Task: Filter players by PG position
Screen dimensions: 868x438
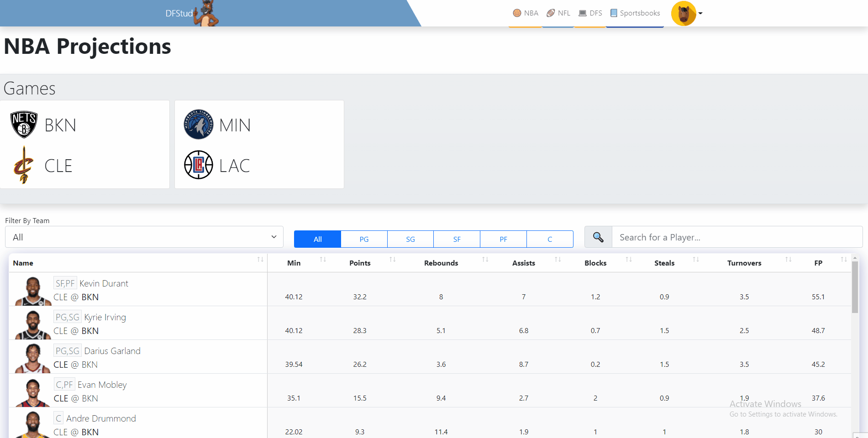Action: coord(364,239)
